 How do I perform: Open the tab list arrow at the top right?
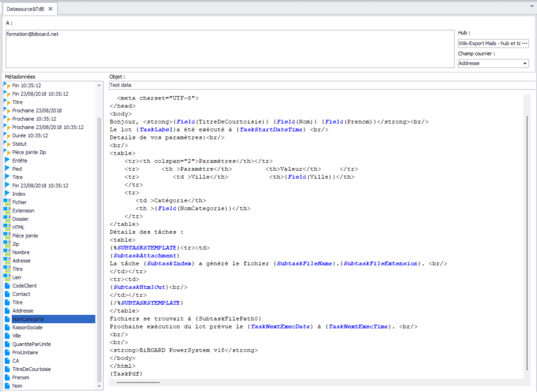pyautogui.click(x=532, y=6)
